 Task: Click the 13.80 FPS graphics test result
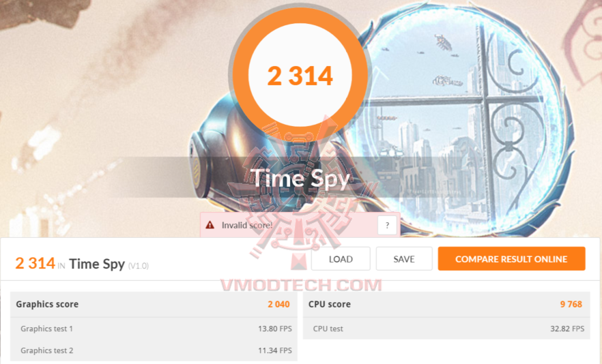click(275, 329)
